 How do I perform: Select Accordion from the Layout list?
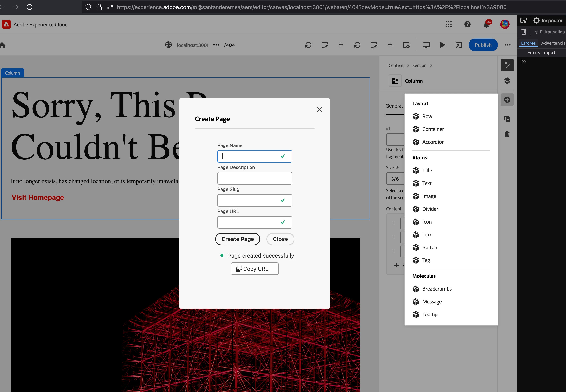click(433, 142)
